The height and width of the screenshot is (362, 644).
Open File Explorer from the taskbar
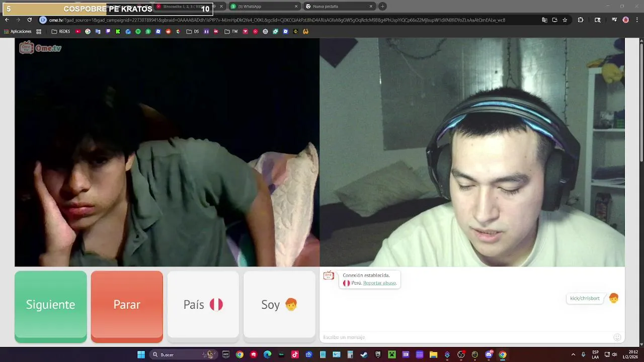coord(433,354)
